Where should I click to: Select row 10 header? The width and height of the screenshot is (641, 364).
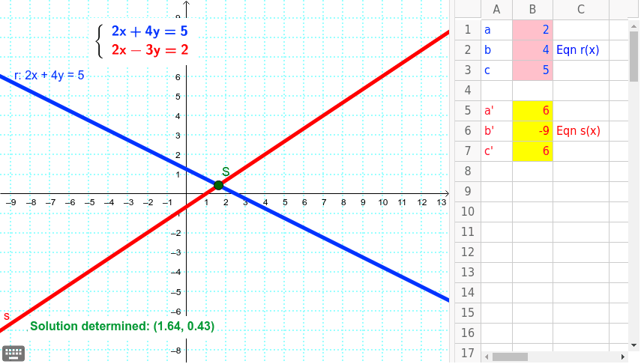point(468,212)
